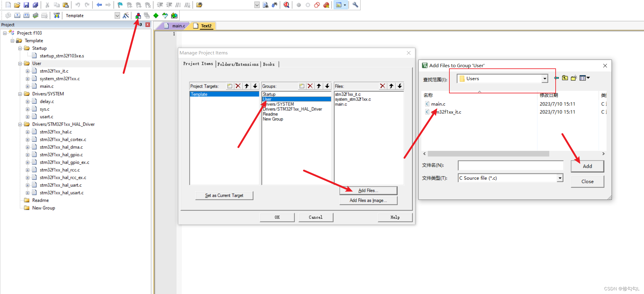The width and height of the screenshot is (644, 294).
Task: Open the view menu dropdown in file dialog
Action: (584, 78)
